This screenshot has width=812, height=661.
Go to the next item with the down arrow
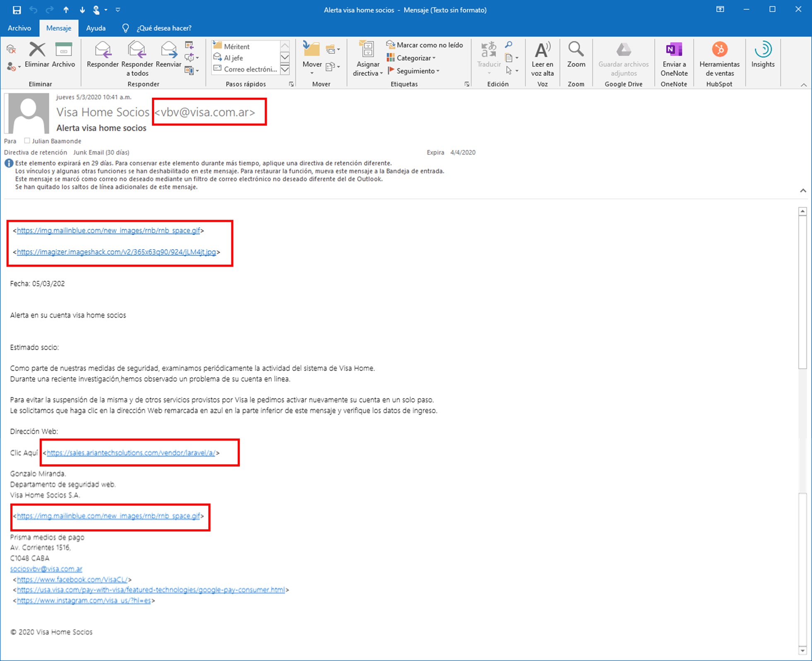click(x=82, y=10)
